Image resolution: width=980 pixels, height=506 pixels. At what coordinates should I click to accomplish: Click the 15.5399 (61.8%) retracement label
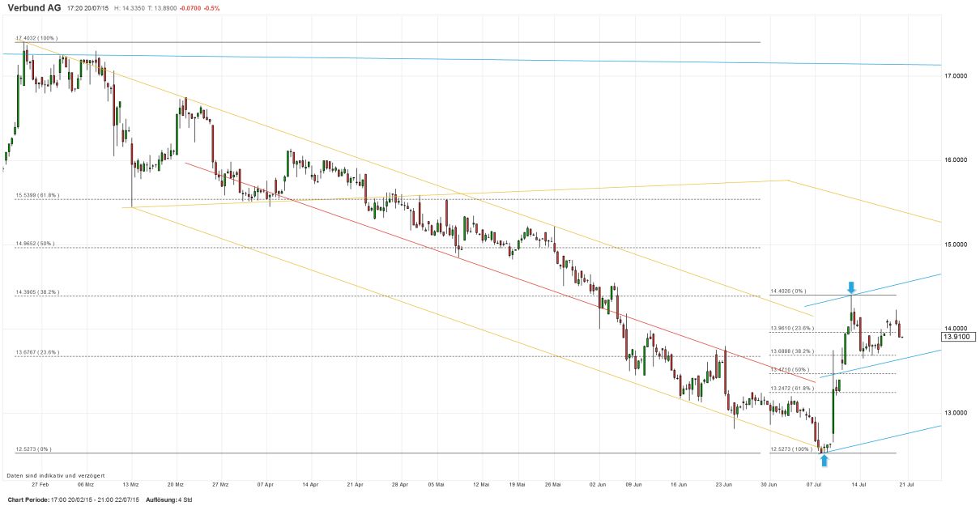pyautogui.click(x=37, y=195)
